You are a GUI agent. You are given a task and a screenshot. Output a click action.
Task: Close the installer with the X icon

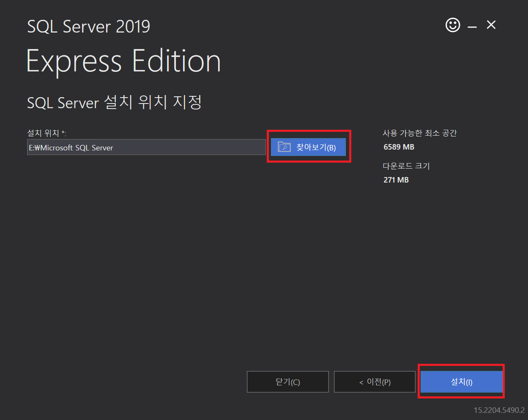point(491,25)
